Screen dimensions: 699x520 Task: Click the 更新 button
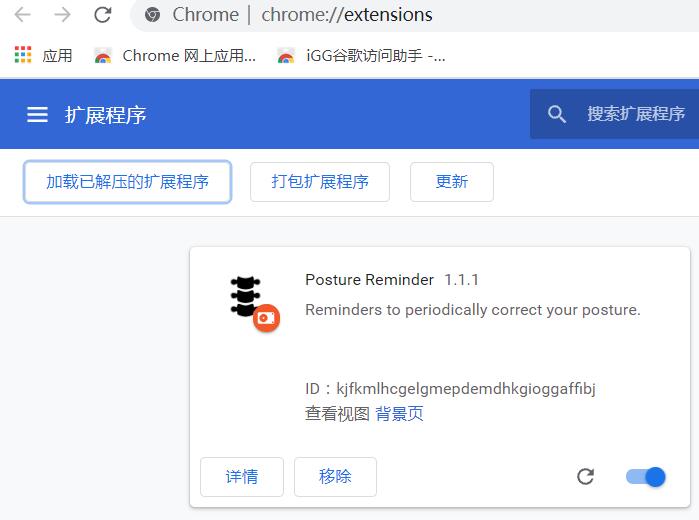(x=452, y=182)
